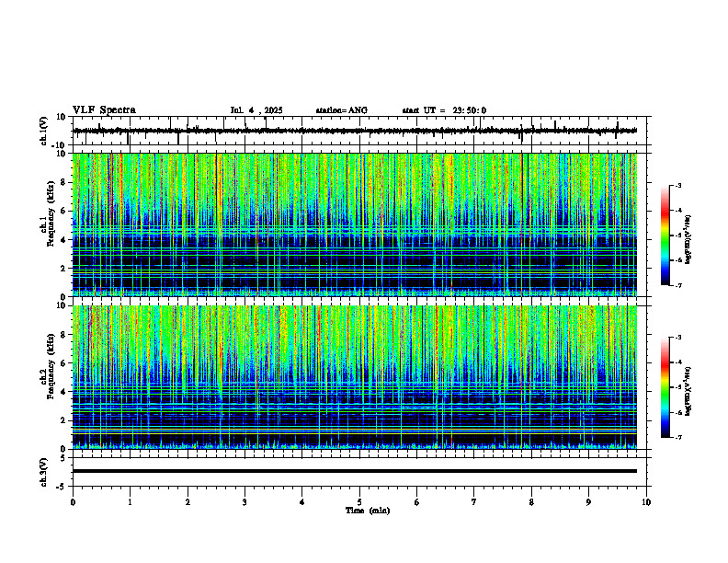The image size is (728, 563).
Task: Click time axis tick label 9
Action: click(x=588, y=502)
